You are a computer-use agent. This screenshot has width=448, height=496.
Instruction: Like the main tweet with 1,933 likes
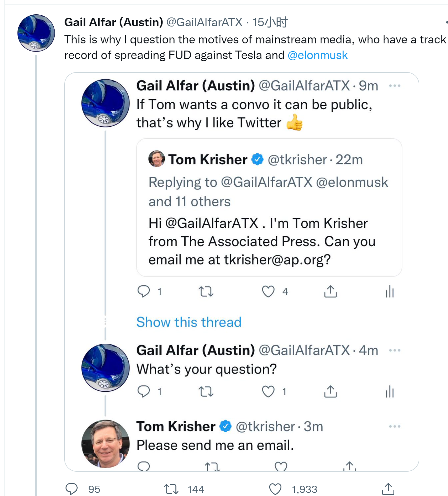tap(275, 489)
